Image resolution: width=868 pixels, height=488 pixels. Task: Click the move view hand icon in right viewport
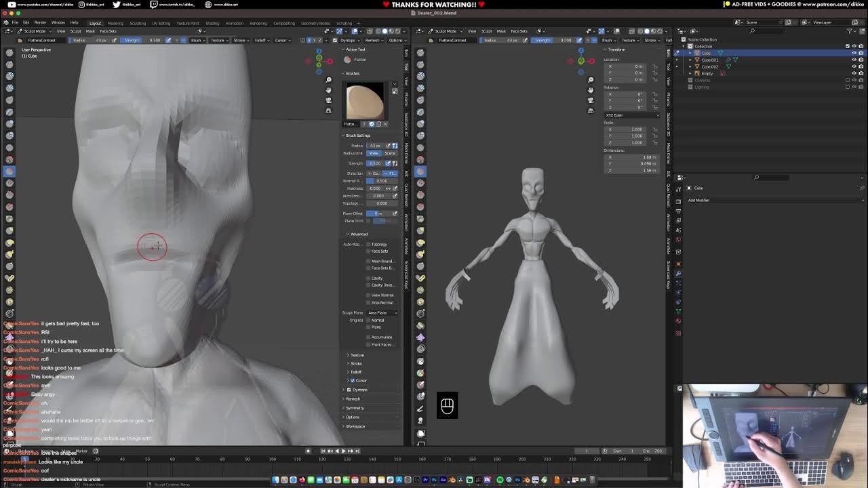pos(591,90)
